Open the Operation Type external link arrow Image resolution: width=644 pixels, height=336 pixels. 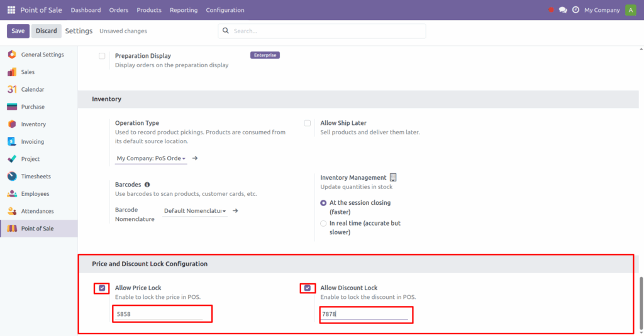point(195,158)
